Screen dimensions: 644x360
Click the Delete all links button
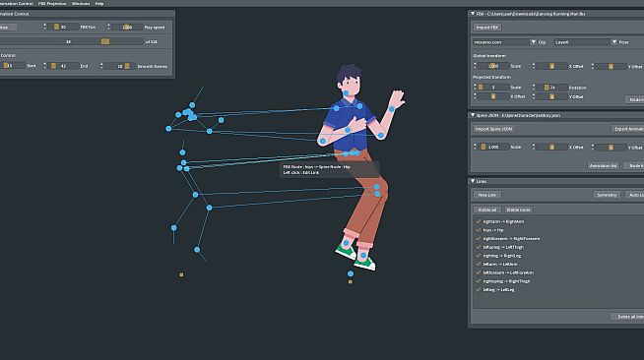point(627,317)
